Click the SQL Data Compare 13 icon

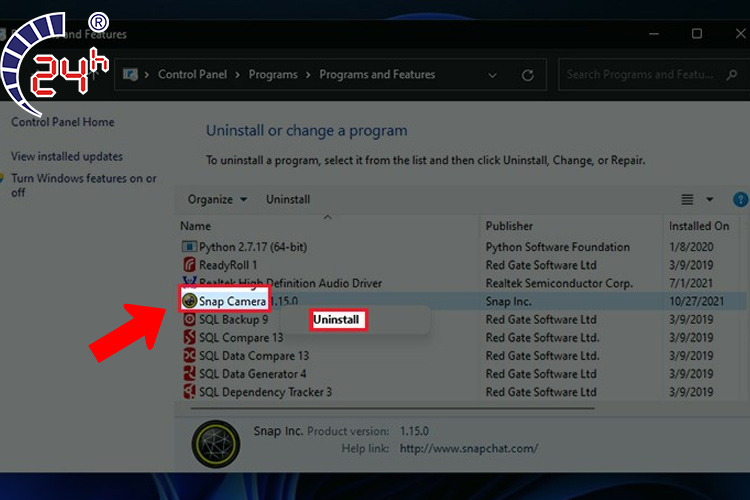(189, 356)
